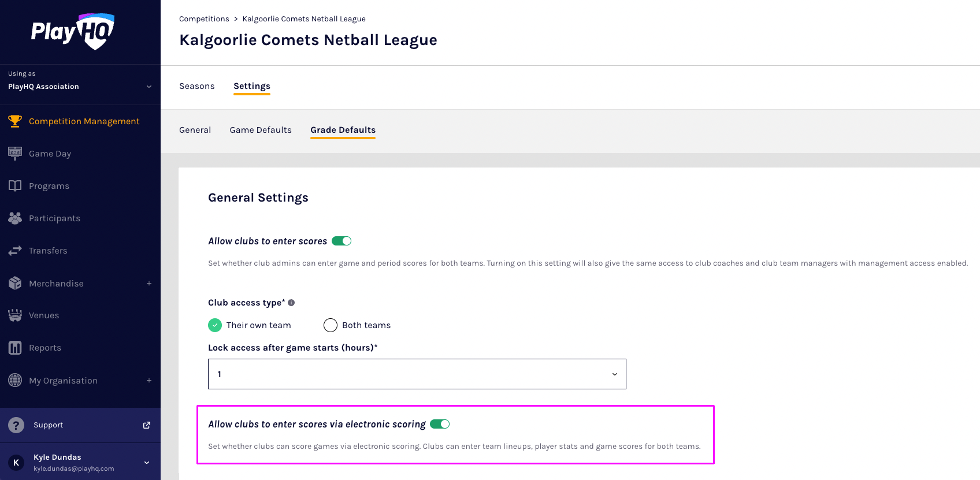
Task: Switch to the Seasons tab
Action: [x=196, y=86]
